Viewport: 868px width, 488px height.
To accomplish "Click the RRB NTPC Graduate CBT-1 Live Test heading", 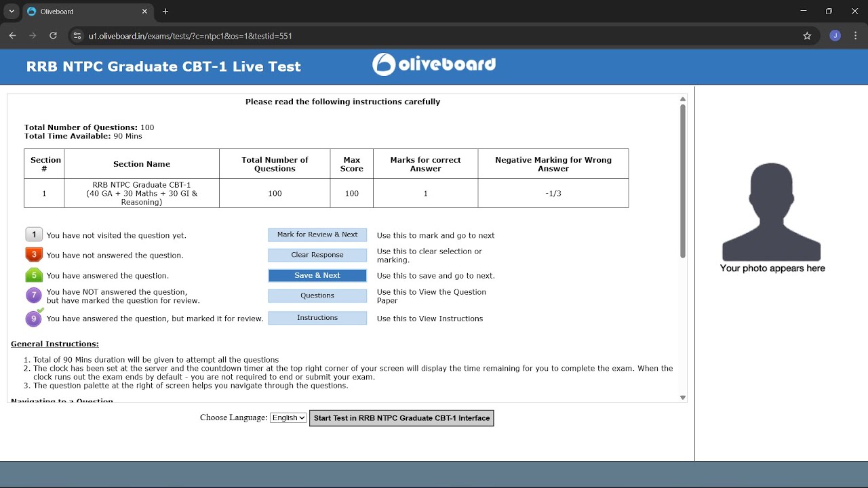I will 163,66.
